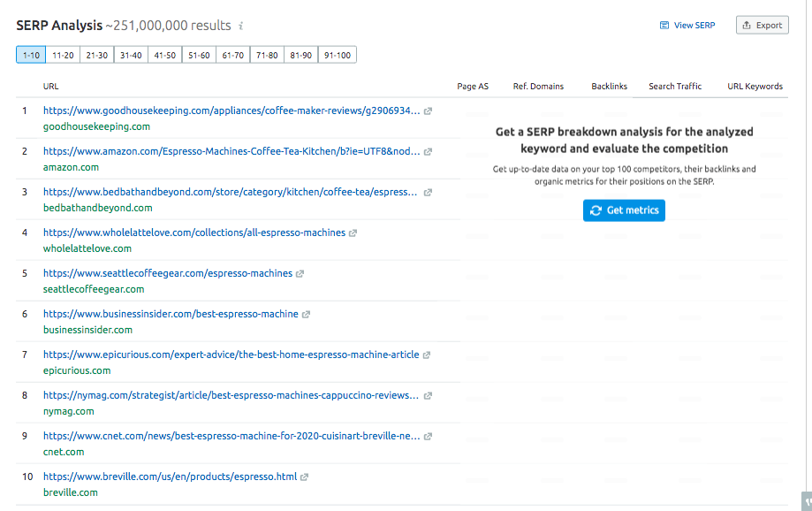
Task: Open external link icon for amazon.com result
Action: click(x=428, y=152)
